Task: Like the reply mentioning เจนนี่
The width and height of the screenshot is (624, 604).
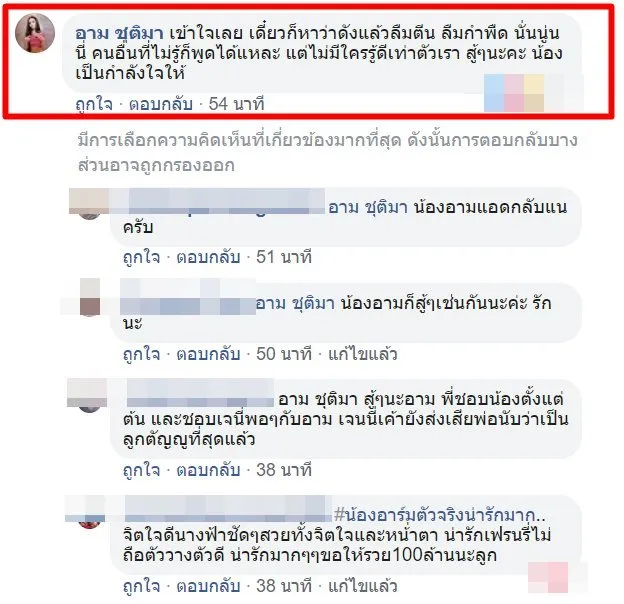Action: pyautogui.click(x=142, y=470)
